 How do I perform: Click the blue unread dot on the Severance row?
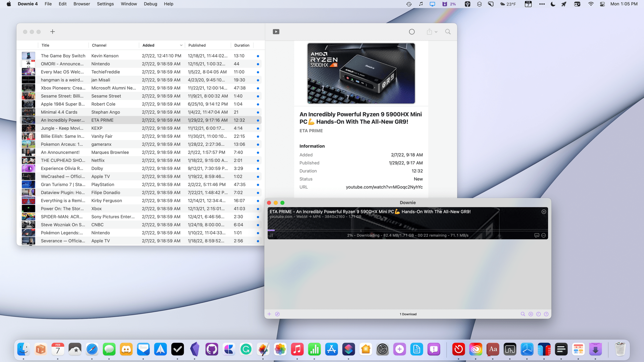pos(258,241)
